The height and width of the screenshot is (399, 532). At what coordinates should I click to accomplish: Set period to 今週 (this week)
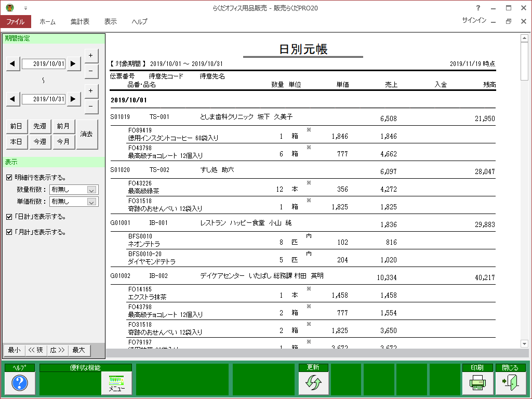click(x=39, y=142)
